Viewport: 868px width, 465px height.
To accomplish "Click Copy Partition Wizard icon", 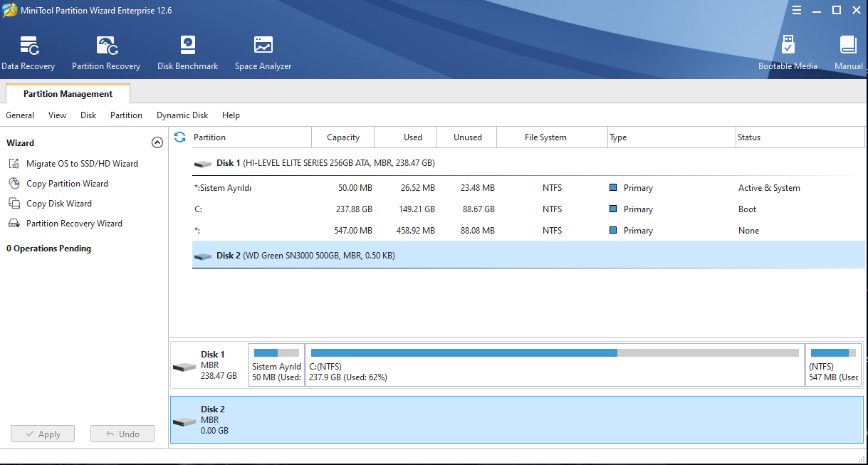I will pyautogui.click(x=14, y=184).
